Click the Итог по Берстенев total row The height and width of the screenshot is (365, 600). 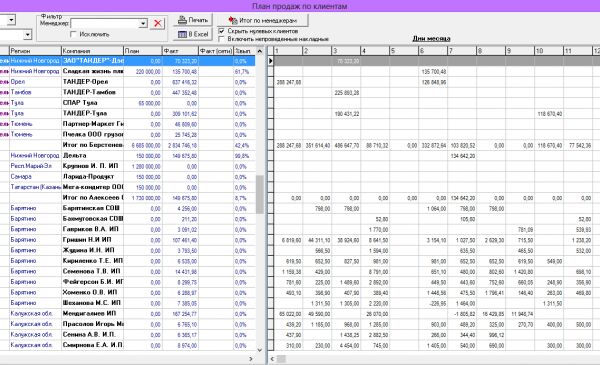pos(127,145)
